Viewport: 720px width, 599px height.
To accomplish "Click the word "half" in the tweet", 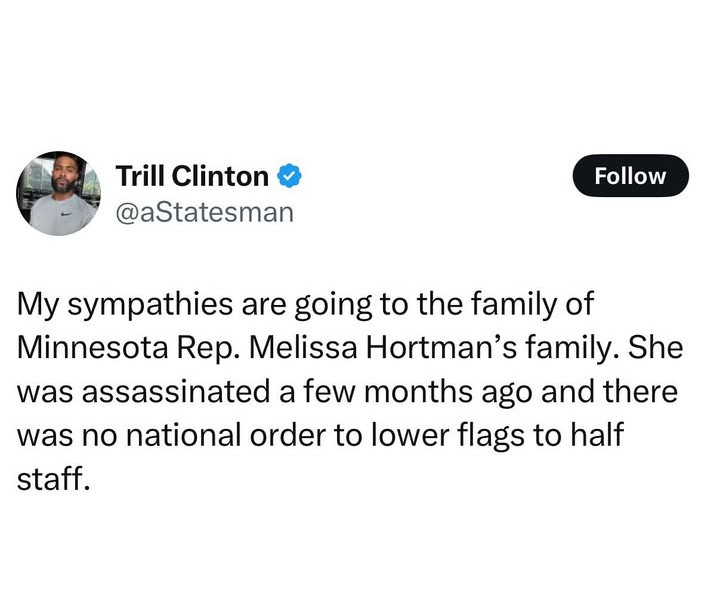I will pos(612,435).
